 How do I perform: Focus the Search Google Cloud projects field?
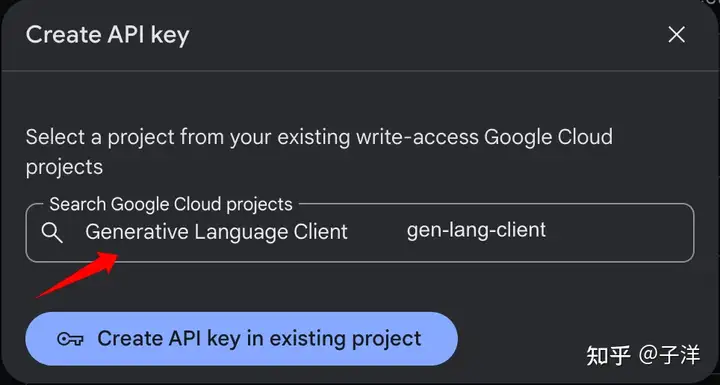(x=360, y=232)
